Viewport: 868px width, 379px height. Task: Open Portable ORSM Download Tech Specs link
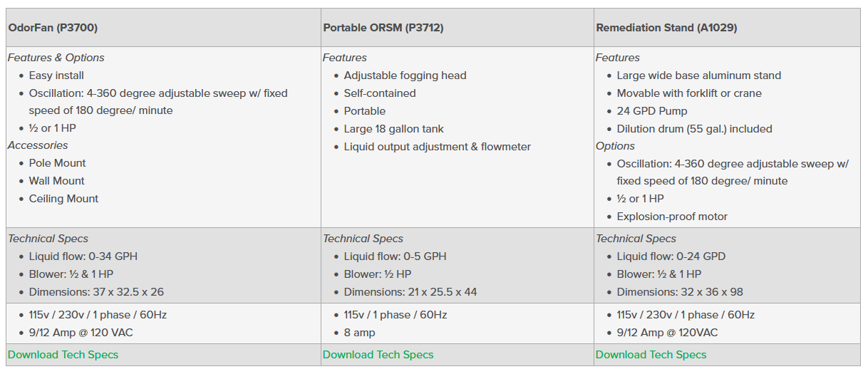378,355
